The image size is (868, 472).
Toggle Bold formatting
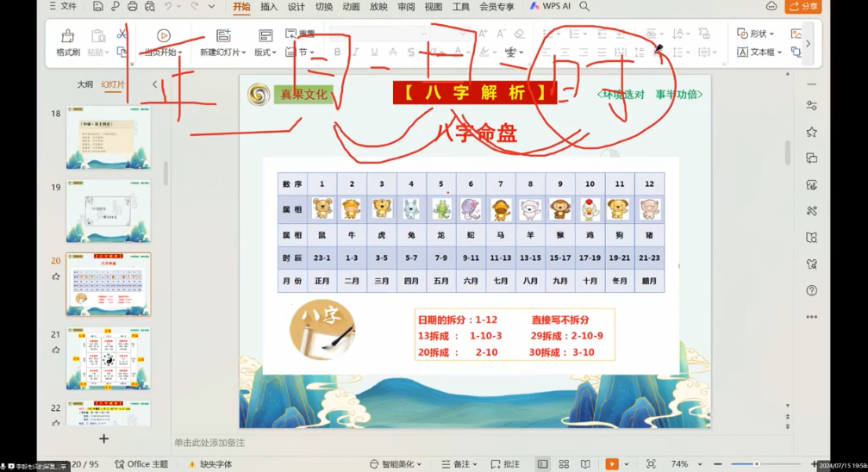[x=337, y=52]
